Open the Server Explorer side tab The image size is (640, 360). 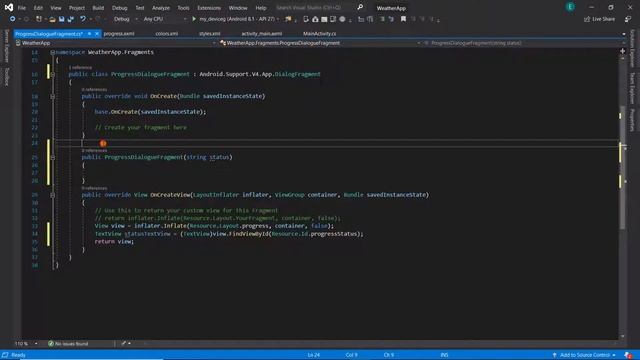(x=6, y=46)
